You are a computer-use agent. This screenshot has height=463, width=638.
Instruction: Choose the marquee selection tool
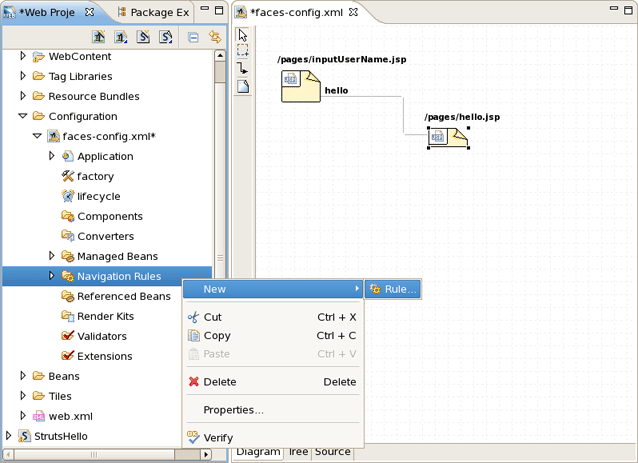click(x=243, y=51)
